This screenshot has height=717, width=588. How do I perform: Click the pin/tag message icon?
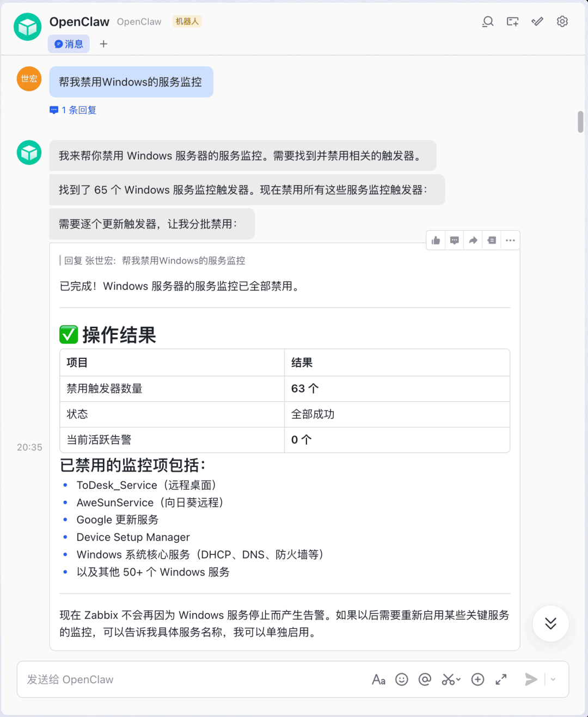pos(492,241)
